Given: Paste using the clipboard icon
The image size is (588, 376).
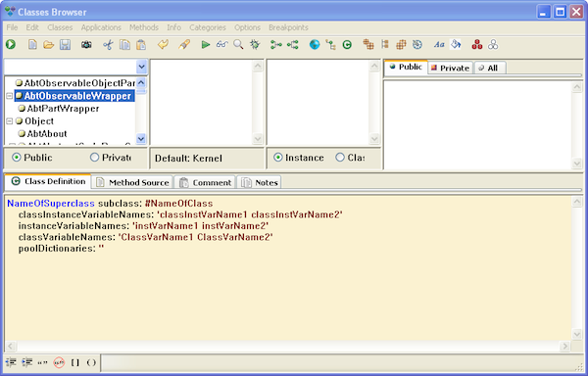Looking at the screenshot, I should tap(141, 45).
